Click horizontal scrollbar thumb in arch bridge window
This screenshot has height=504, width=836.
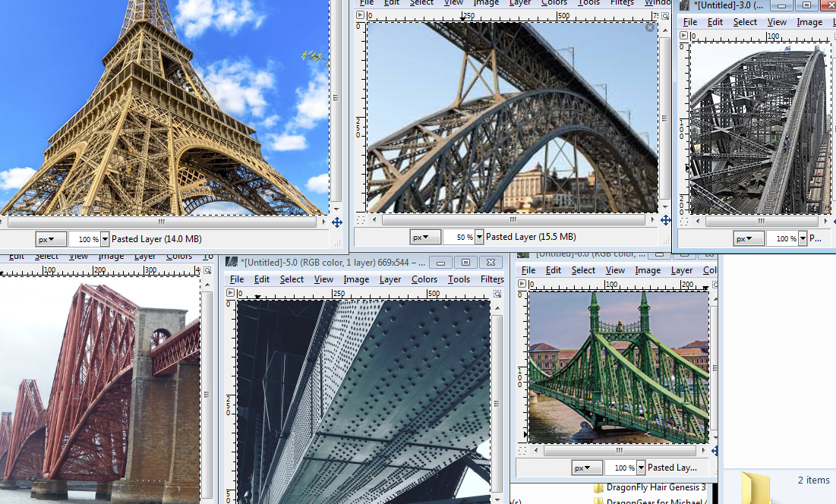(513, 219)
